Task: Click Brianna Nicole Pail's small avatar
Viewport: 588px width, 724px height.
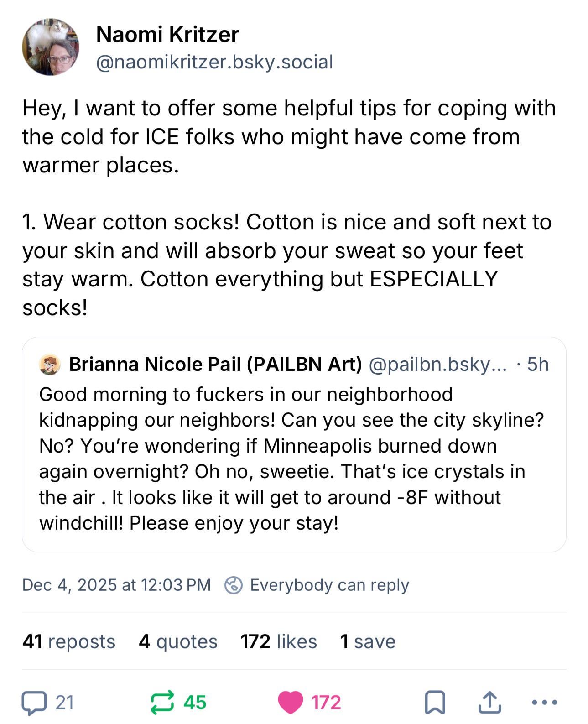Action: (x=50, y=365)
